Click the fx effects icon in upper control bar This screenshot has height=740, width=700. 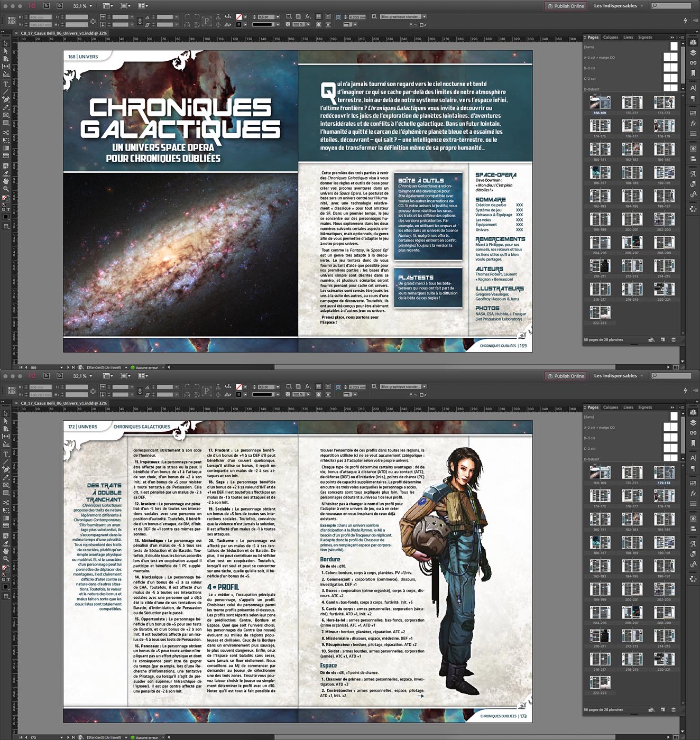(x=308, y=17)
